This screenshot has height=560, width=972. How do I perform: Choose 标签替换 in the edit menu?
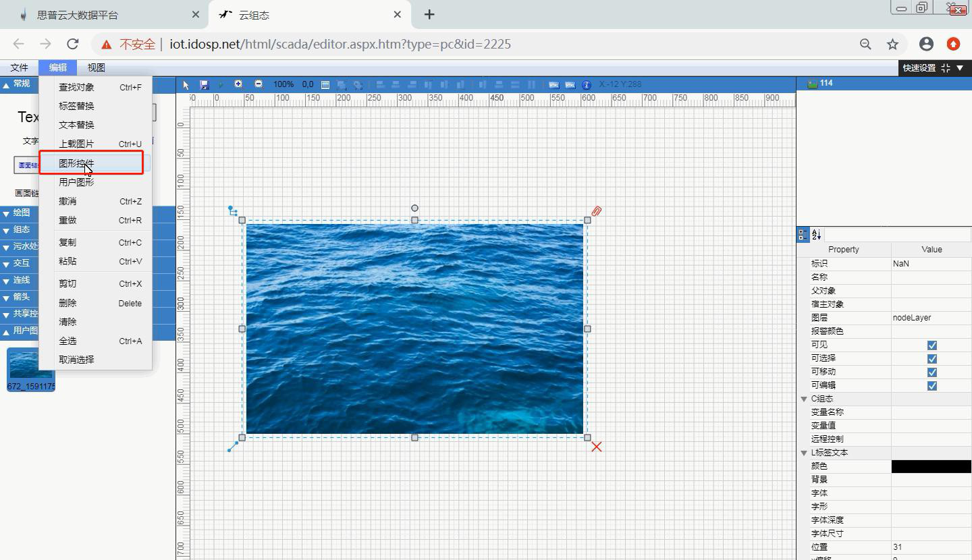[76, 106]
